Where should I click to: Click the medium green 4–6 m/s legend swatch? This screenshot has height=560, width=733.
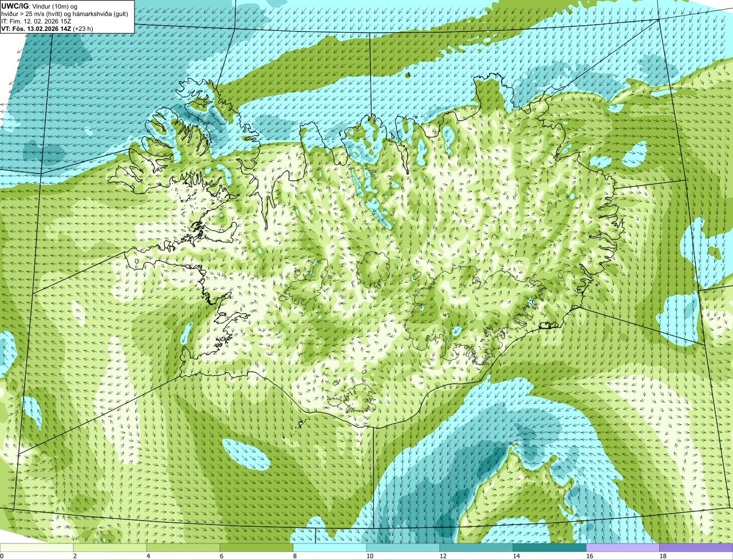[x=183, y=547]
